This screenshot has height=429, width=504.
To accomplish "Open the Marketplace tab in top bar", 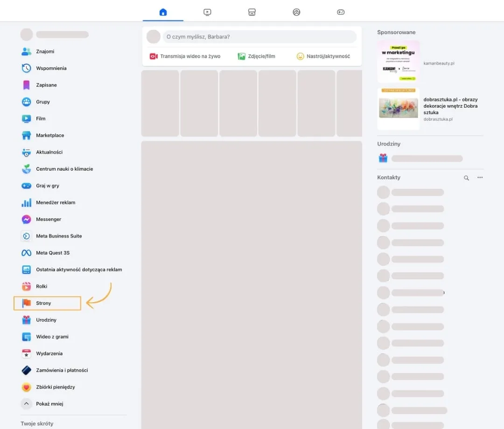I will 252,12.
